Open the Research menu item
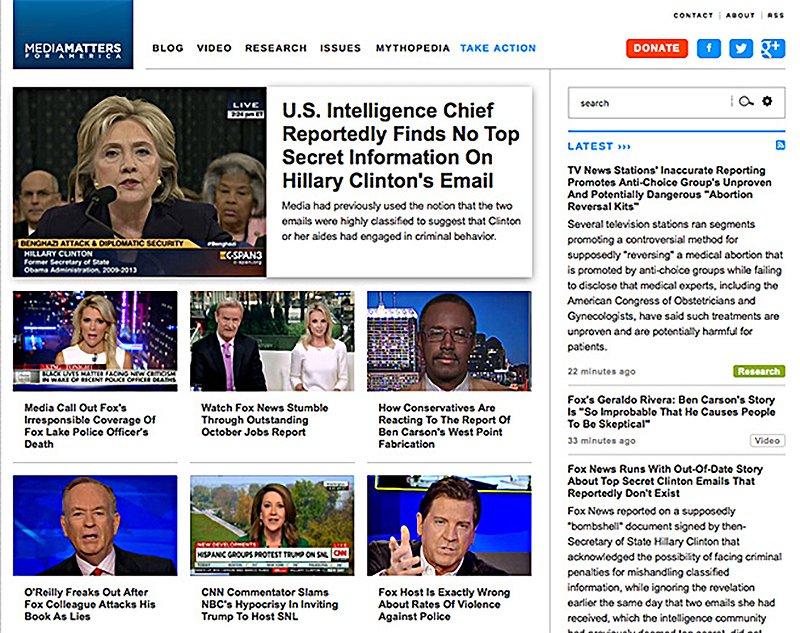 pyautogui.click(x=276, y=48)
